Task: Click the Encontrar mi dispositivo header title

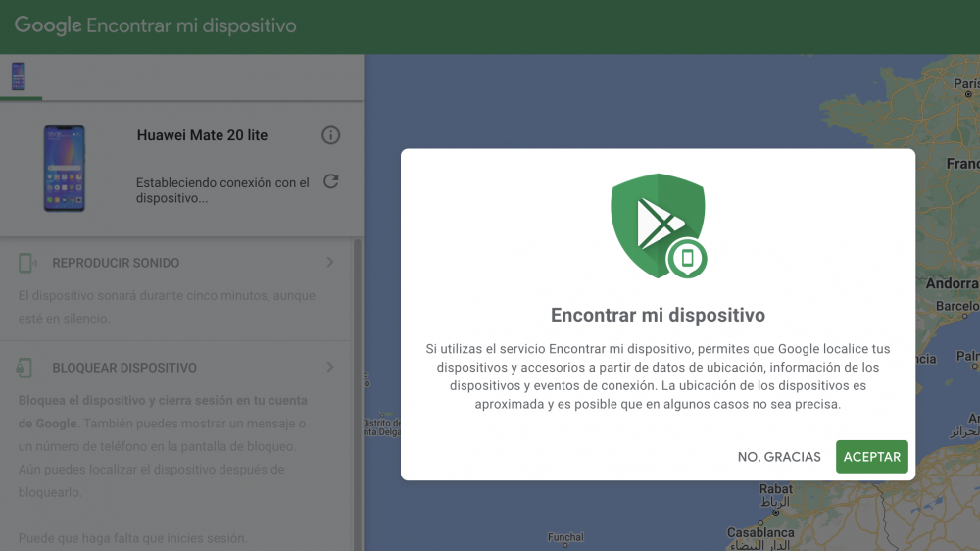Action: pyautogui.click(x=191, y=25)
